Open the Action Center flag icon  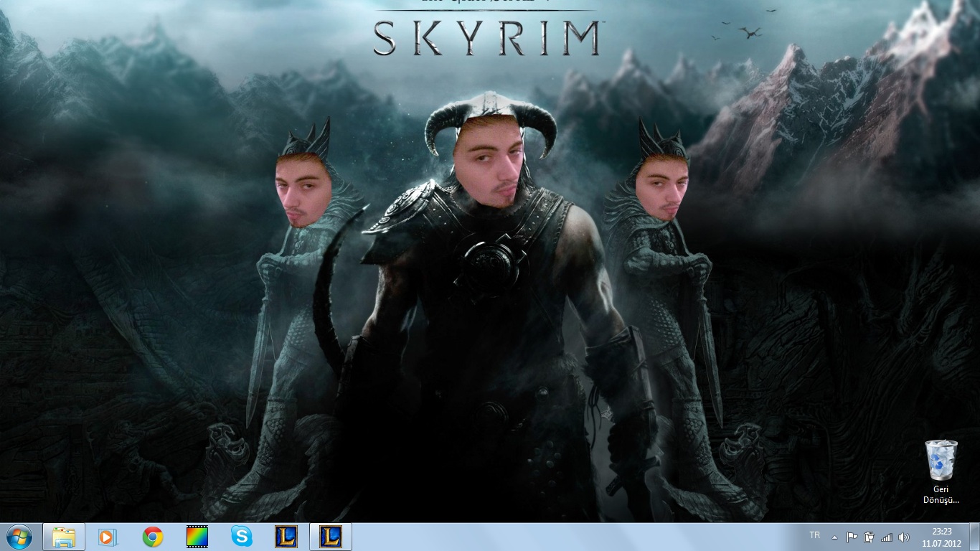[852, 537]
